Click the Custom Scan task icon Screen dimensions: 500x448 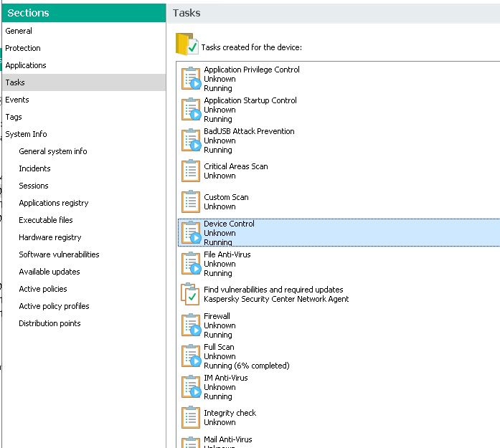191,201
